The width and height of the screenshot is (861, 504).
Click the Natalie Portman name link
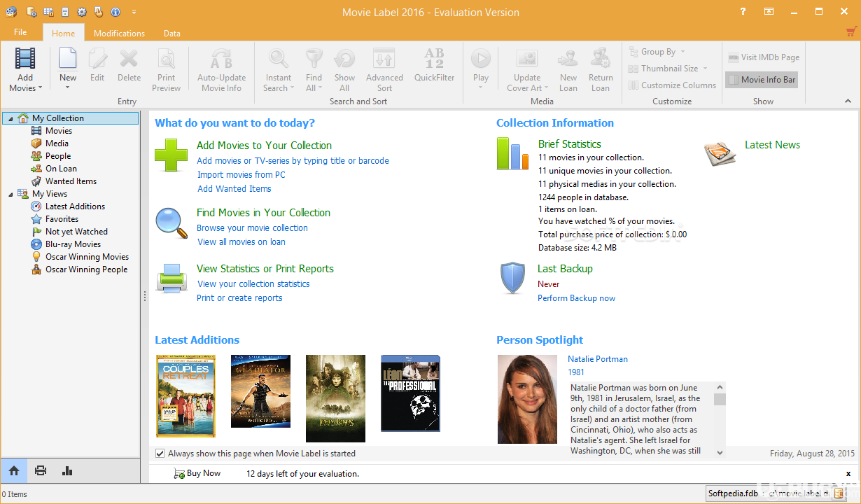(598, 358)
